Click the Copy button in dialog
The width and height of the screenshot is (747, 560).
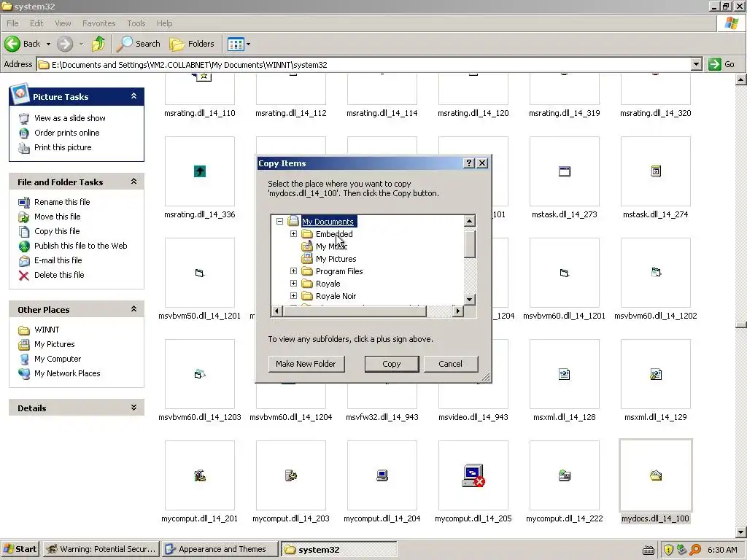point(392,364)
